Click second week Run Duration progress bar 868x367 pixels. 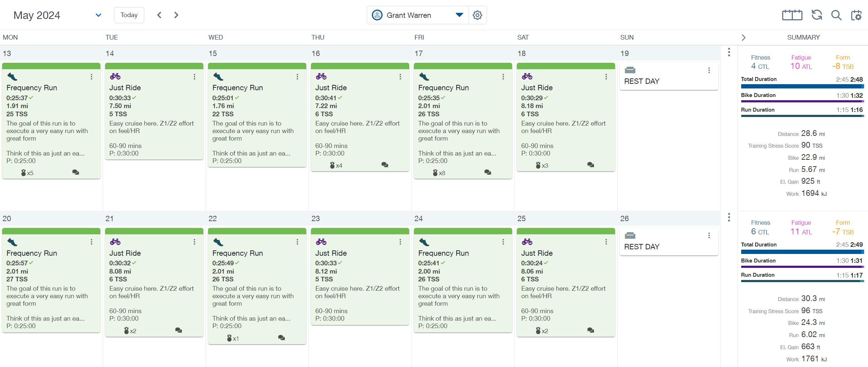point(802,281)
